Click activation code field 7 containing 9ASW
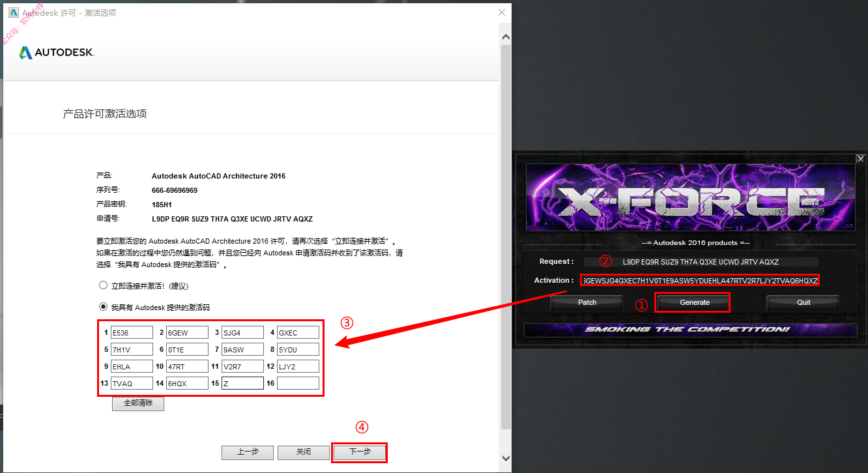This screenshot has width=868, height=473. [x=242, y=350]
